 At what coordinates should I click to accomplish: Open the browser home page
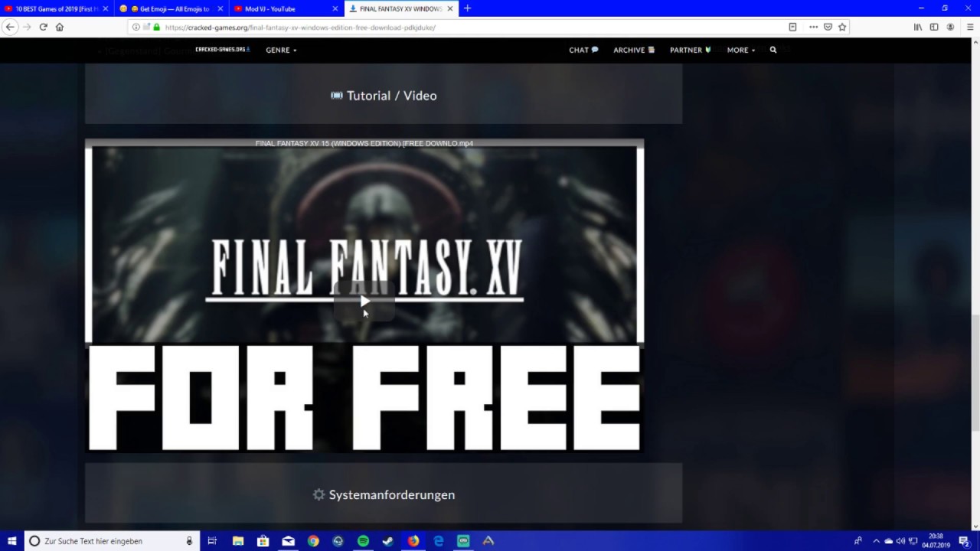[60, 27]
